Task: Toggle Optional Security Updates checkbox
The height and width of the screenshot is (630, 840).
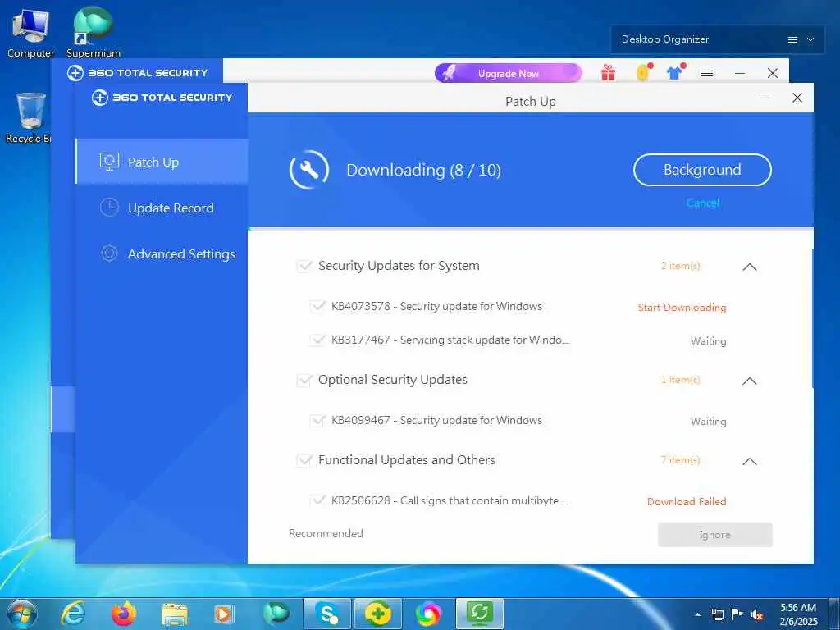Action: pyautogui.click(x=304, y=380)
